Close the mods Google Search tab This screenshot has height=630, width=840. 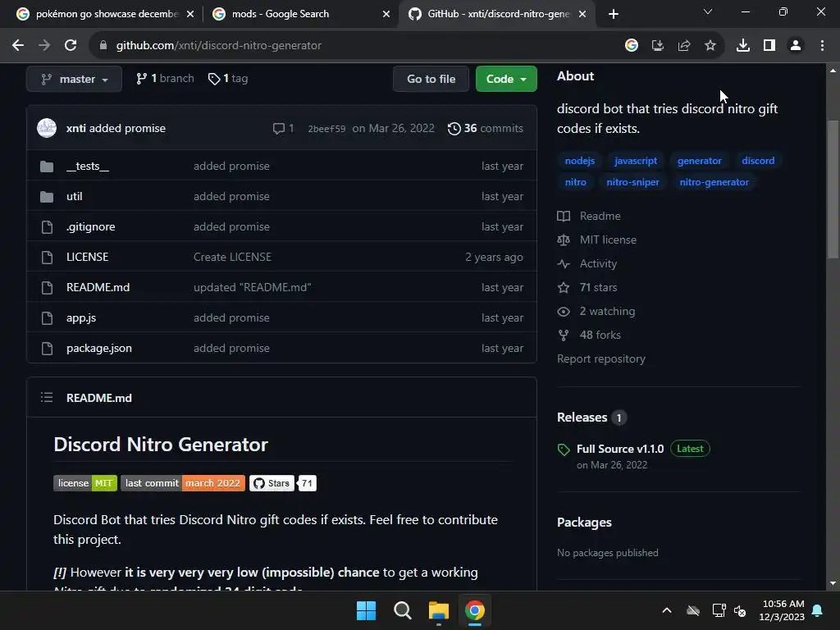386,14
